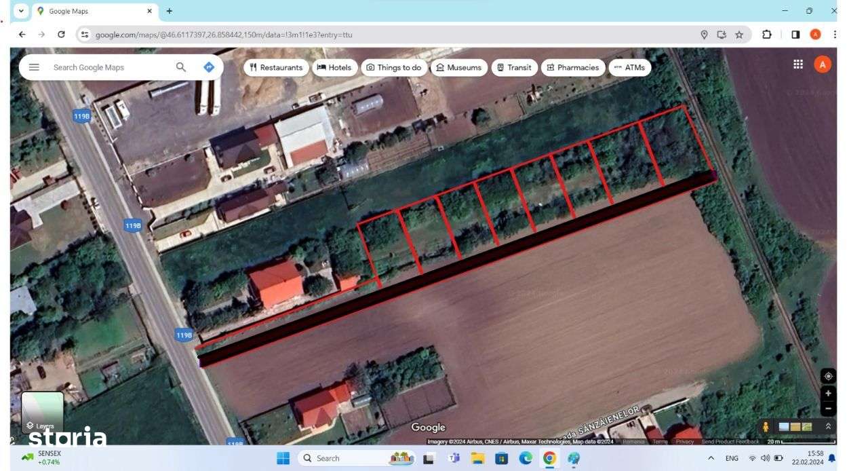The width and height of the screenshot is (868, 471).
Task: Open the ENG language switcher
Action: (x=732, y=458)
